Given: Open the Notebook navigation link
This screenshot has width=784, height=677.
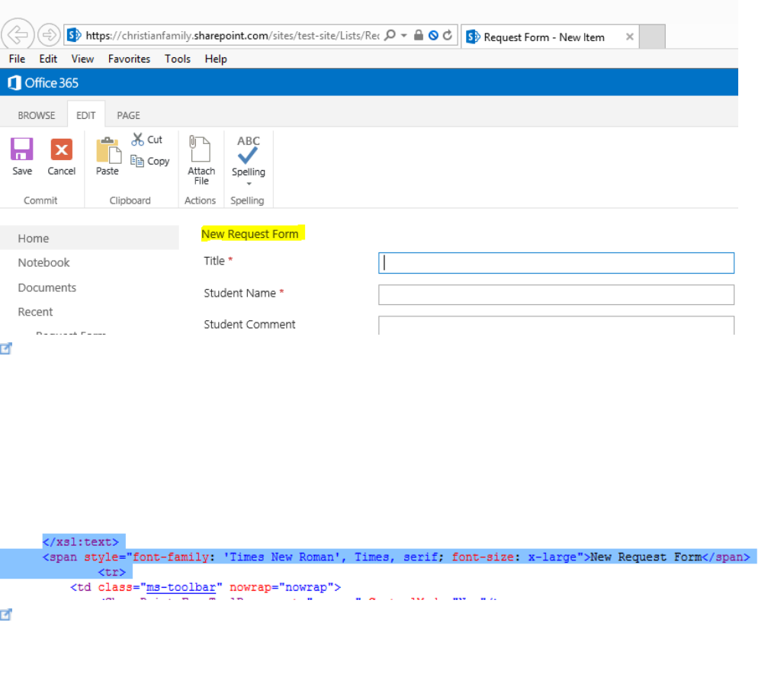Looking at the screenshot, I should click(44, 262).
